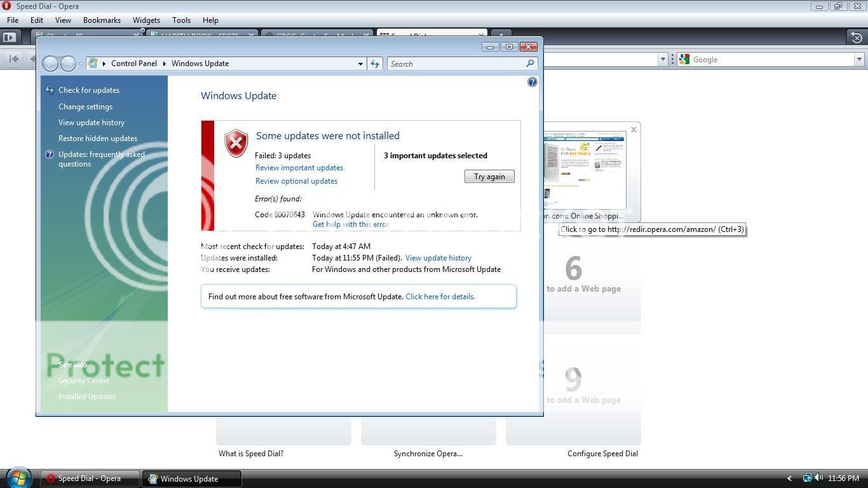Select Check for updates in sidebar

coord(89,90)
